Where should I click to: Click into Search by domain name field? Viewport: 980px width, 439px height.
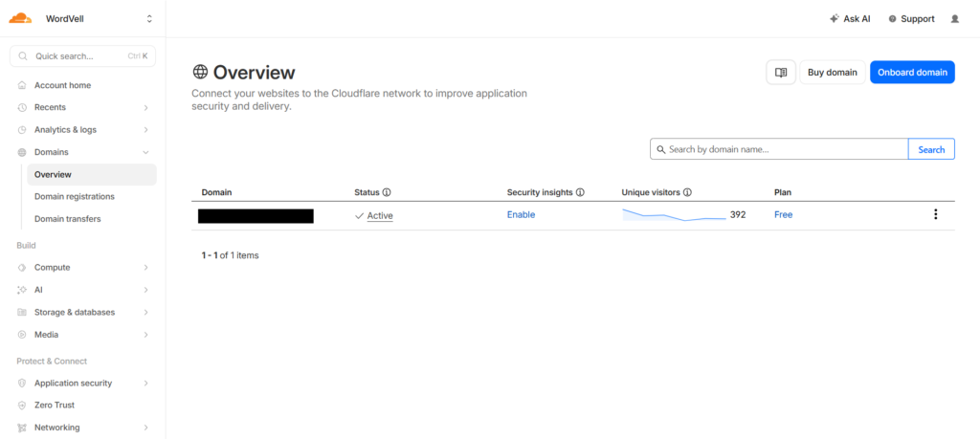(779, 149)
